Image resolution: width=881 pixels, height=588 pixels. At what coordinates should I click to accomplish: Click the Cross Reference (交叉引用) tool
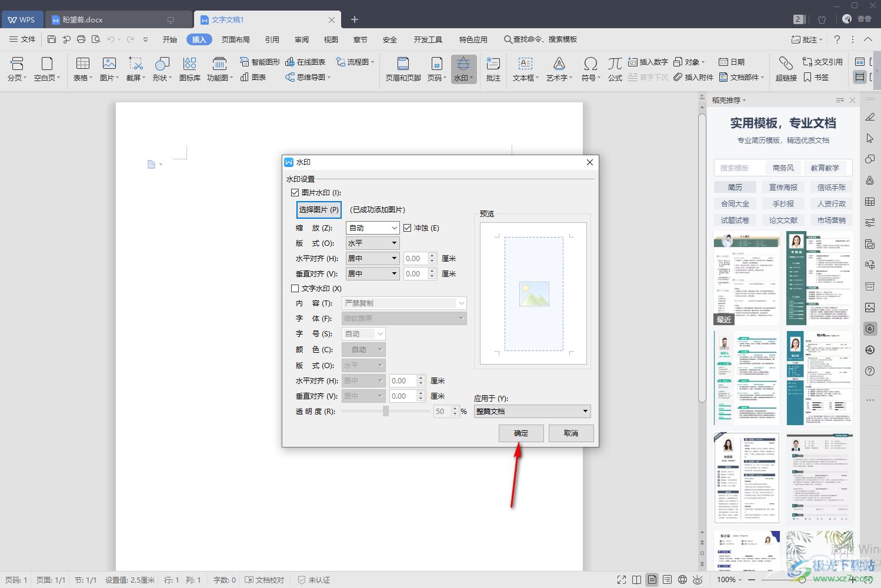point(822,62)
